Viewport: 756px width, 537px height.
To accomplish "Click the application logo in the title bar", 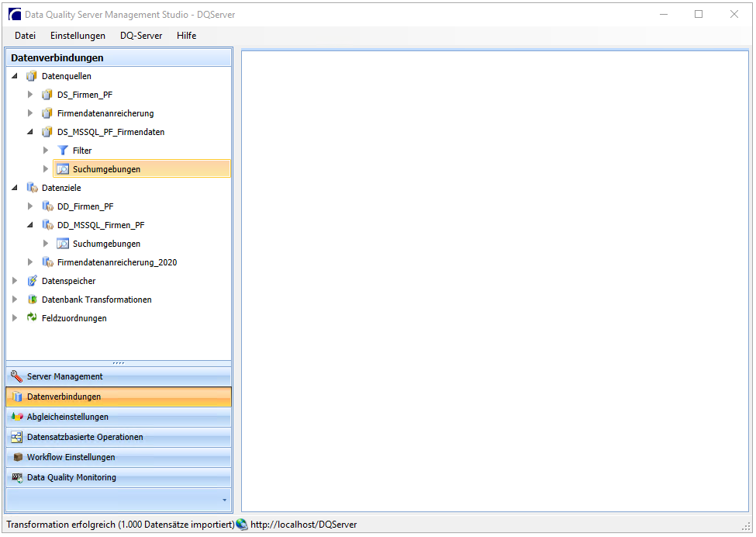I will 15,15.
